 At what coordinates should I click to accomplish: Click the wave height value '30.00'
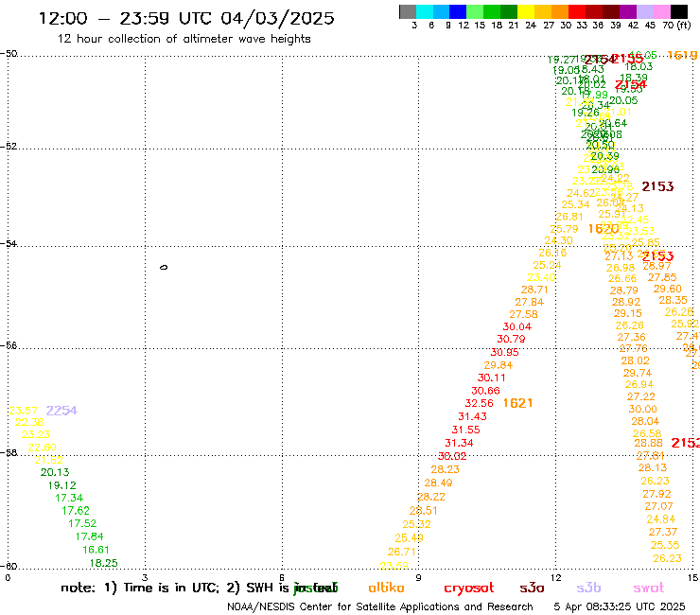(643, 409)
